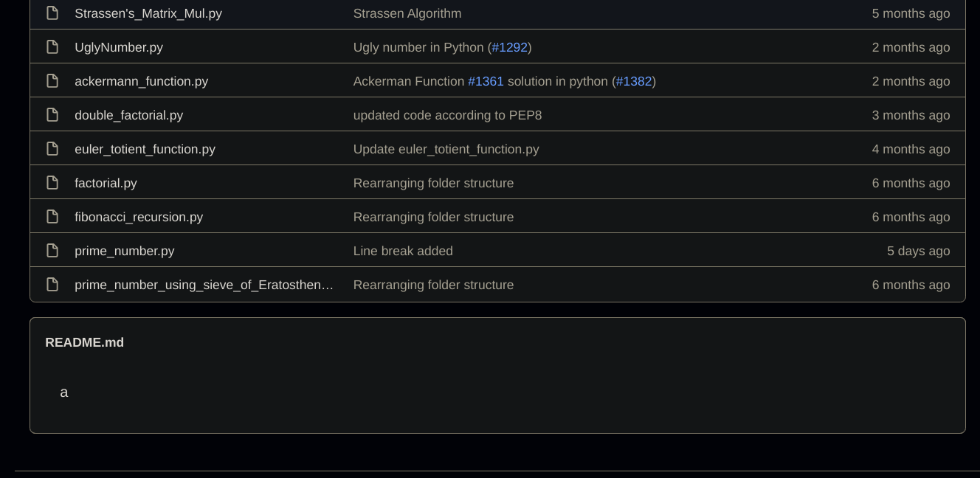
Task: View the 'Line break added' commit message
Action: [403, 251]
